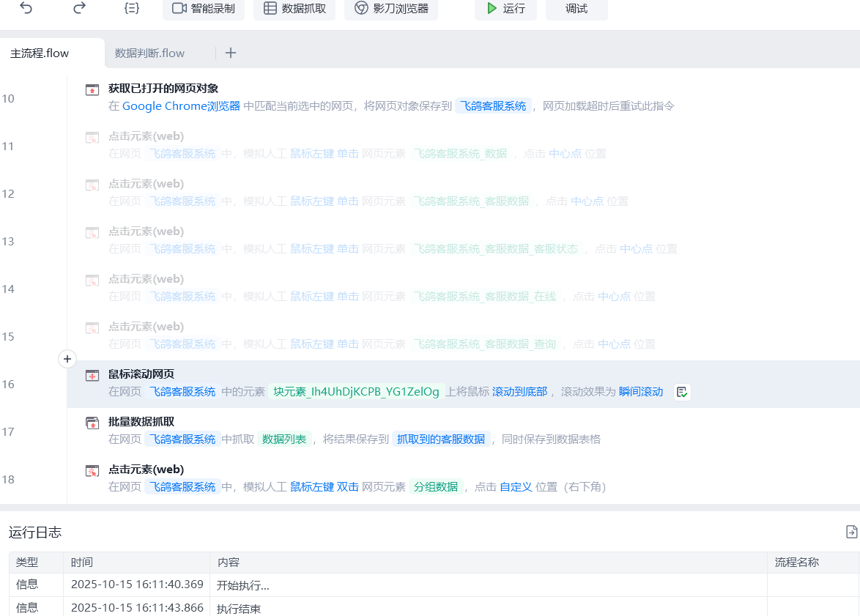Start 智能录制 smart recording
Image resolution: width=860 pixels, height=616 pixels.
point(204,8)
